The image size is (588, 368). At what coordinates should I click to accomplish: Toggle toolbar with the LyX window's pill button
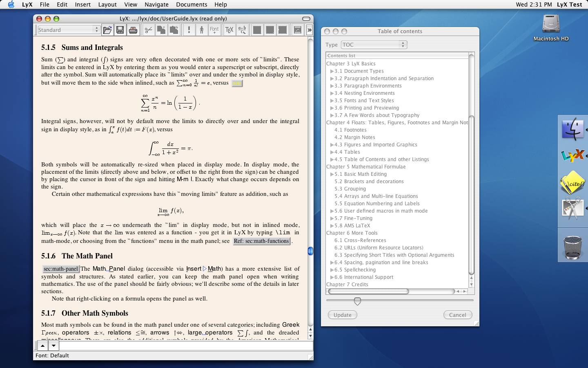point(306,19)
